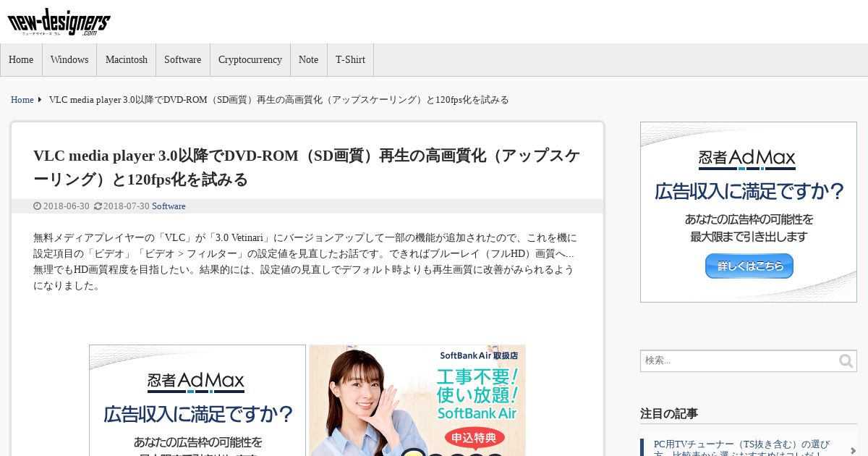This screenshot has height=456, width=868.
Task: Click the Home breadcrumb link
Action: click(x=22, y=100)
